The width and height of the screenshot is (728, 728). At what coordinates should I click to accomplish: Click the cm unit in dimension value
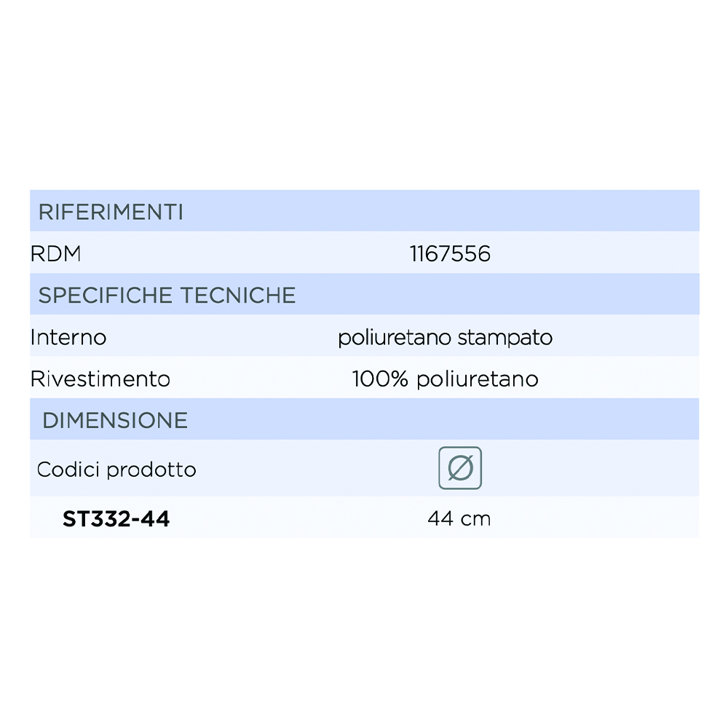click(476, 519)
